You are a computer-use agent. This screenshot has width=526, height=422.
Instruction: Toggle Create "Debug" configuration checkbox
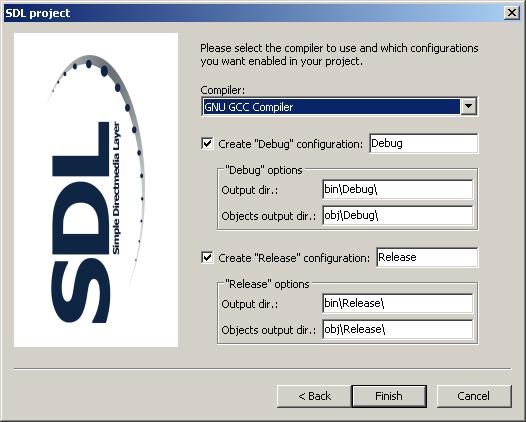[x=207, y=144]
